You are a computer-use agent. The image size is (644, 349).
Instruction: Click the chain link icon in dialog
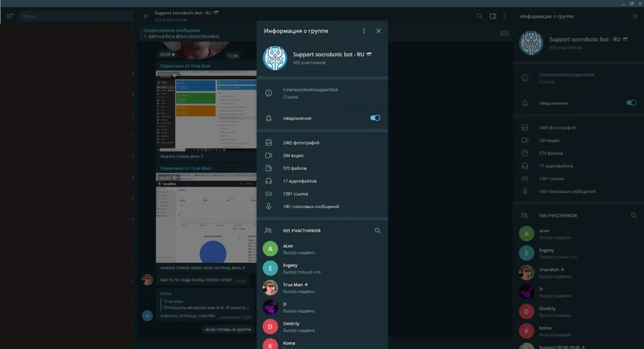269,194
